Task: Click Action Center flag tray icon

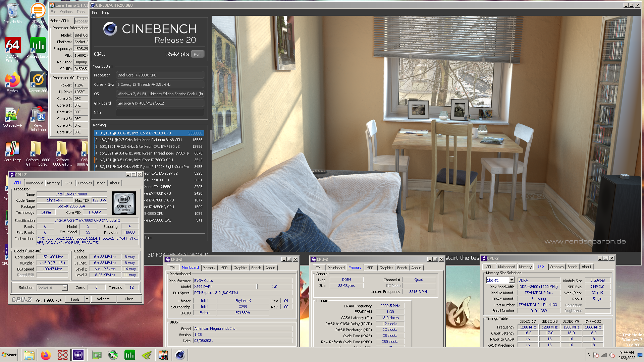Action: click(x=596, y=355)
